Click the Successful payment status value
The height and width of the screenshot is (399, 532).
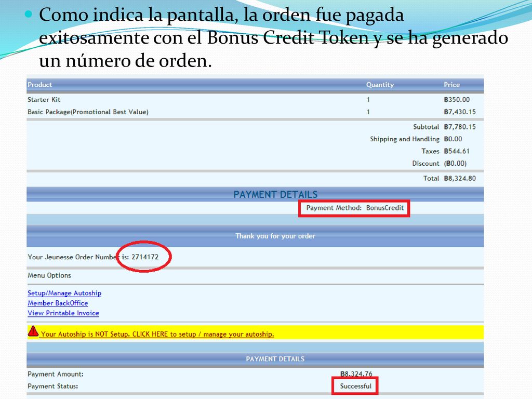click(355, 386)
